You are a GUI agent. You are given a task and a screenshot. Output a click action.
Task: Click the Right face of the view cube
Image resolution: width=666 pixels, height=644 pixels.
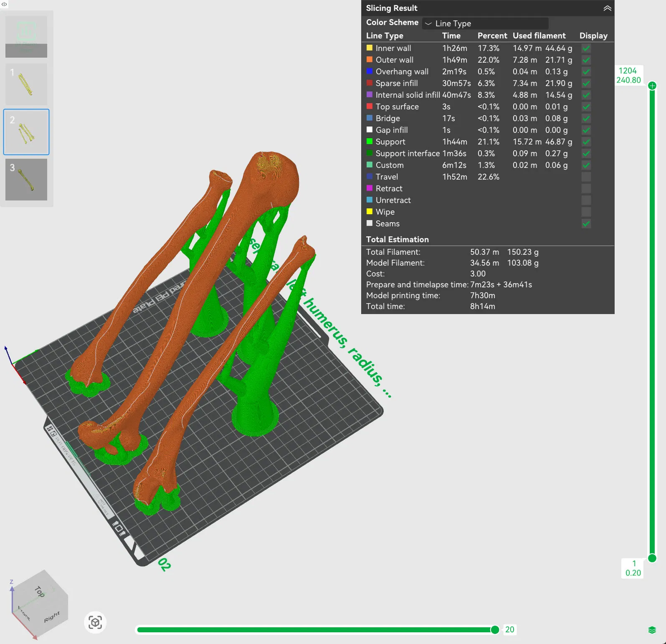[x=52, y=617]
